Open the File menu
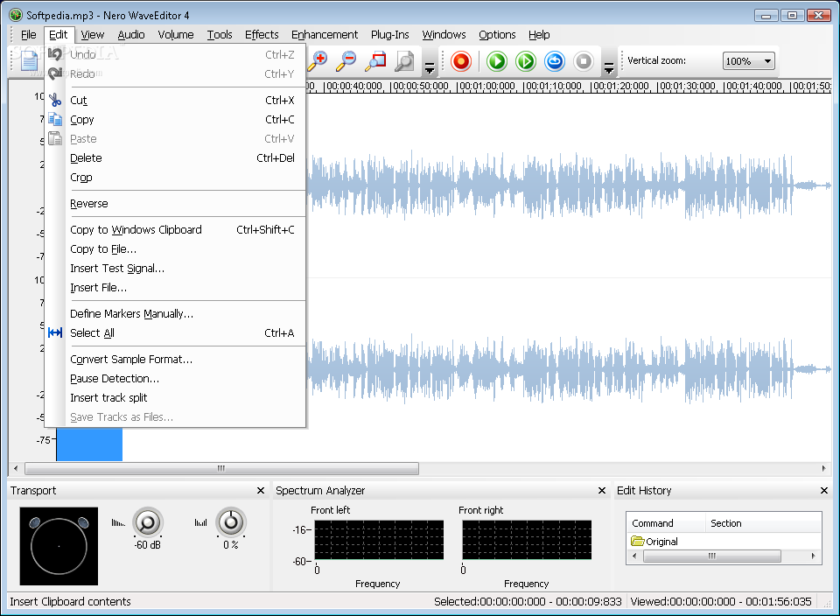840x616 pixels. (x=28, y=35)
